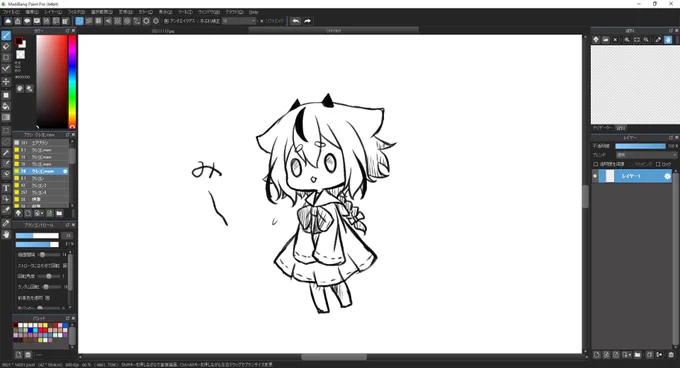Open selected brush's settings gear
Image resolution: width=680 pixels, height=368 pixels.
coord(65,171)
